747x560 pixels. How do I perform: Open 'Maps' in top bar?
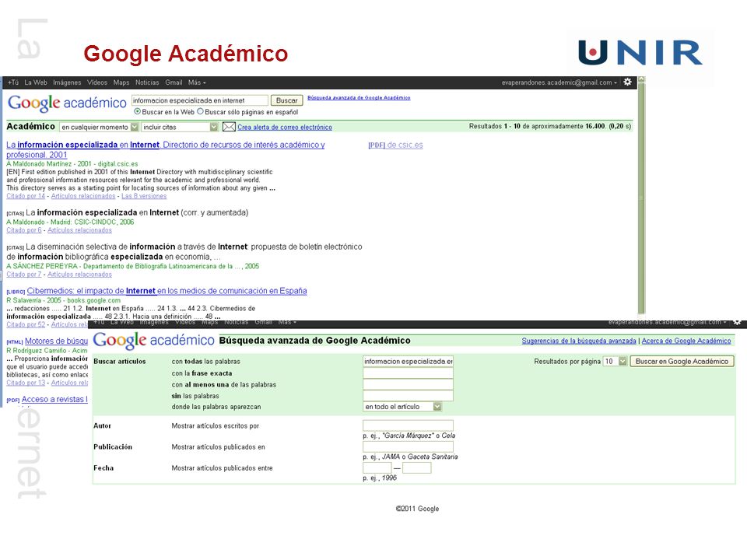tap(121, 82)
